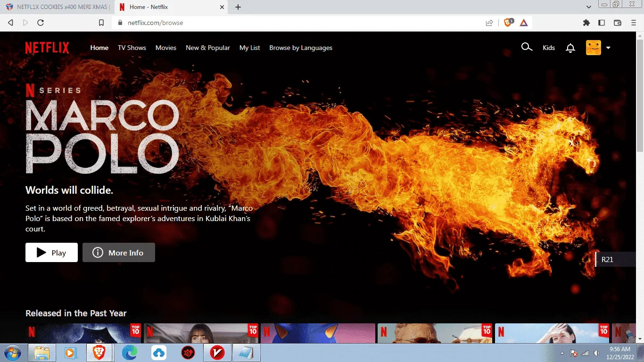Open Netflix search with the magnifier icon
644x362 pixels.
click(527, 47)
